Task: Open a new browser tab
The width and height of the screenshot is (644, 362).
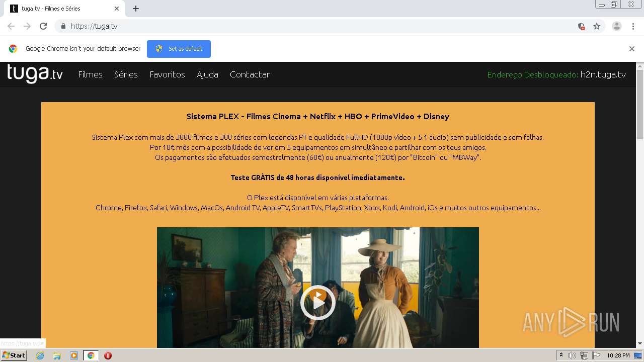Action: [x=136, y=9]
